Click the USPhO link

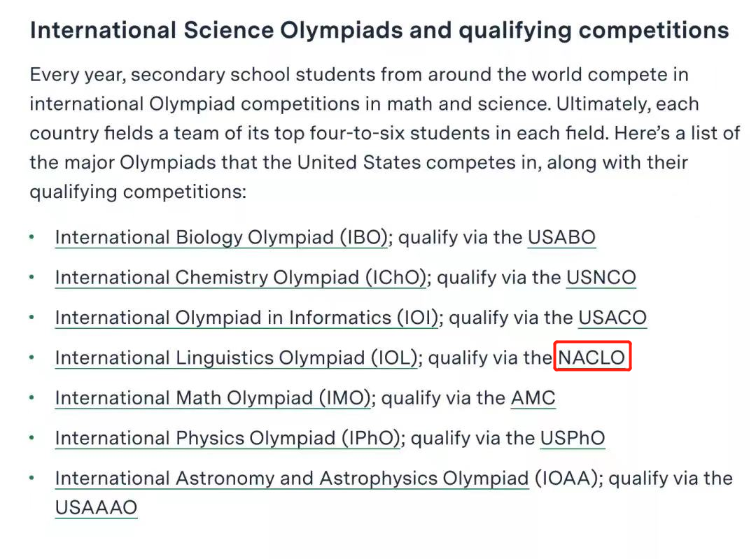coord(573,439)
